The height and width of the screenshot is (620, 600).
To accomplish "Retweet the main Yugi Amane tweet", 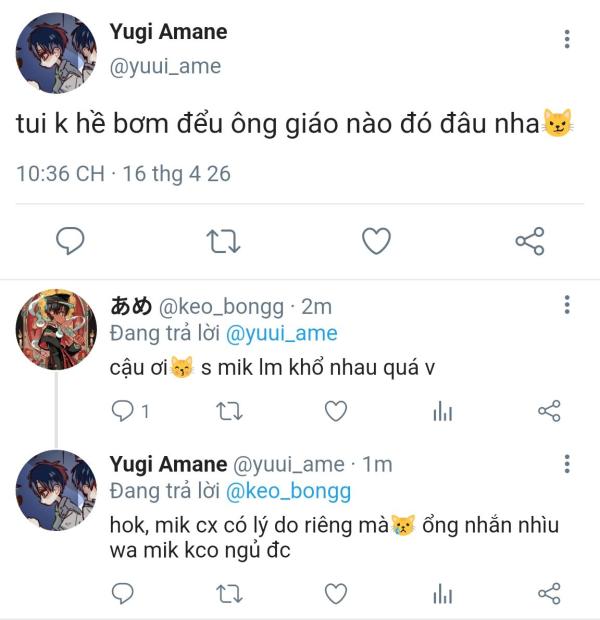I will point(223,241).
